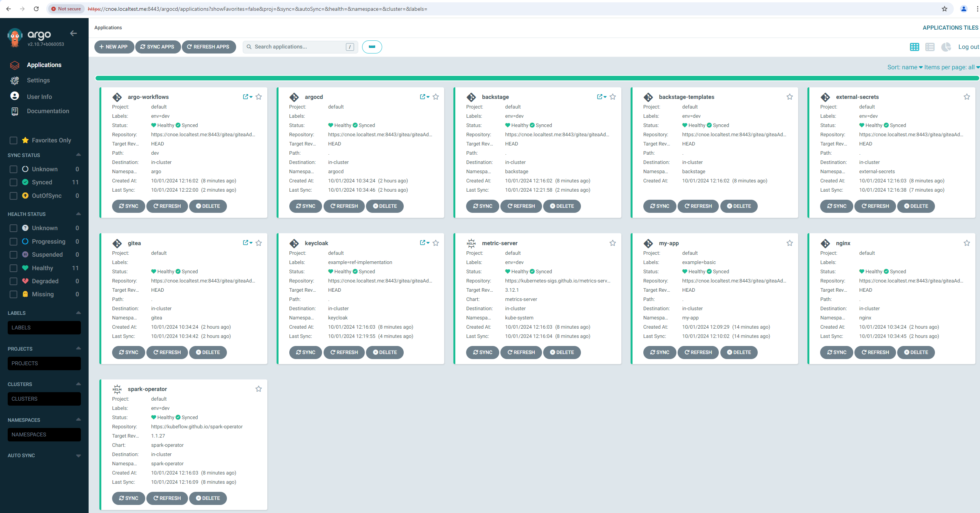Click the keycloak external link icon
The image size is (980, 513).
(x=423, y=243)
